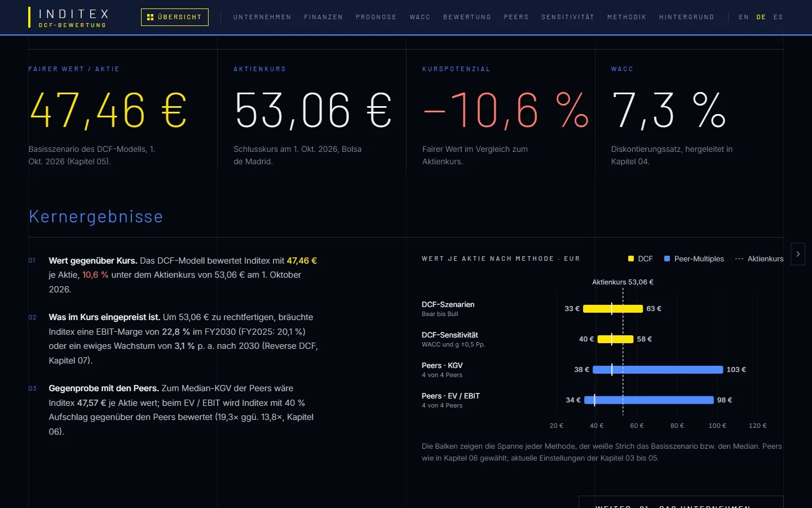The width and height of the screenshot is (812, 508).
Task: Click the yellow DCF-Szenarien bar
Action: click(613, 309)
